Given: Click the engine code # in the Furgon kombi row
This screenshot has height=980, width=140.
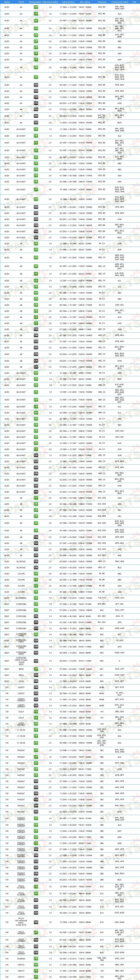Looking at the screenshot, I should point(119,661).
